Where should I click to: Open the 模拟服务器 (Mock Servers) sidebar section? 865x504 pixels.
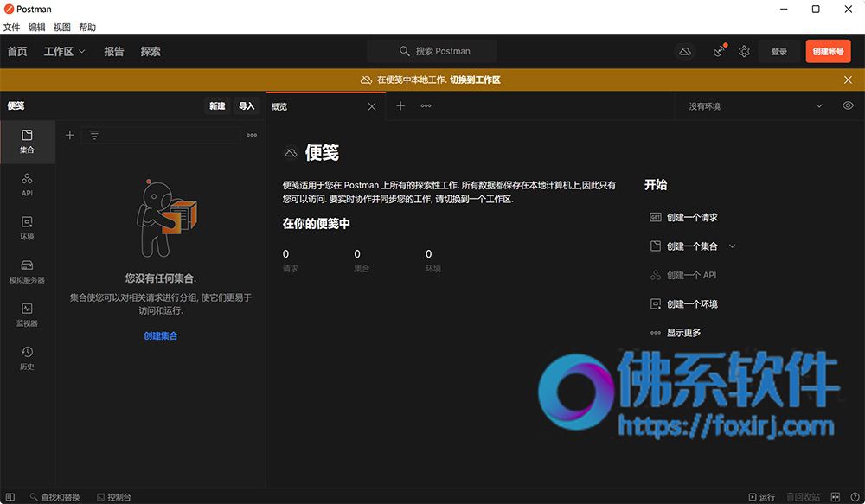[x=27, y=271]
